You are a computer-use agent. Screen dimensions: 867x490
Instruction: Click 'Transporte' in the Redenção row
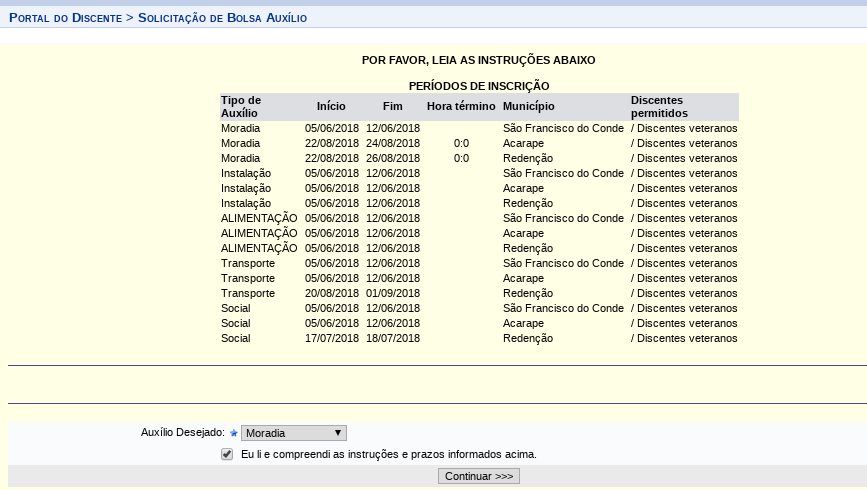click(248, 293)
